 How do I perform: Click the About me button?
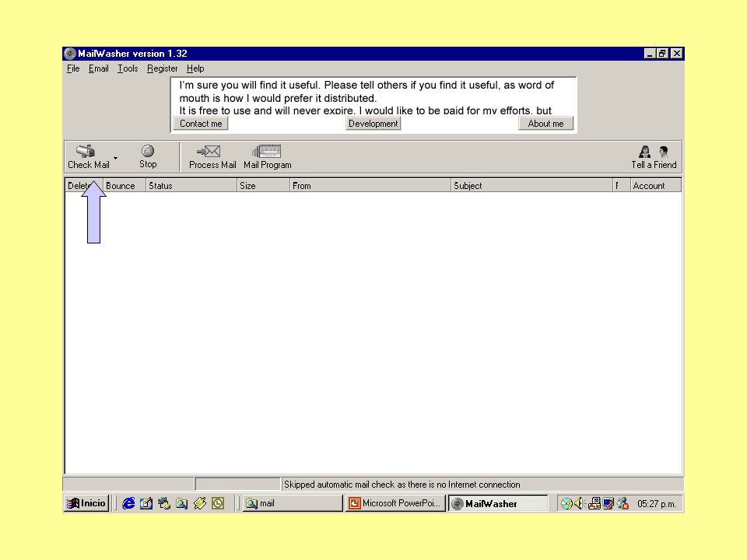click(545, 124)
